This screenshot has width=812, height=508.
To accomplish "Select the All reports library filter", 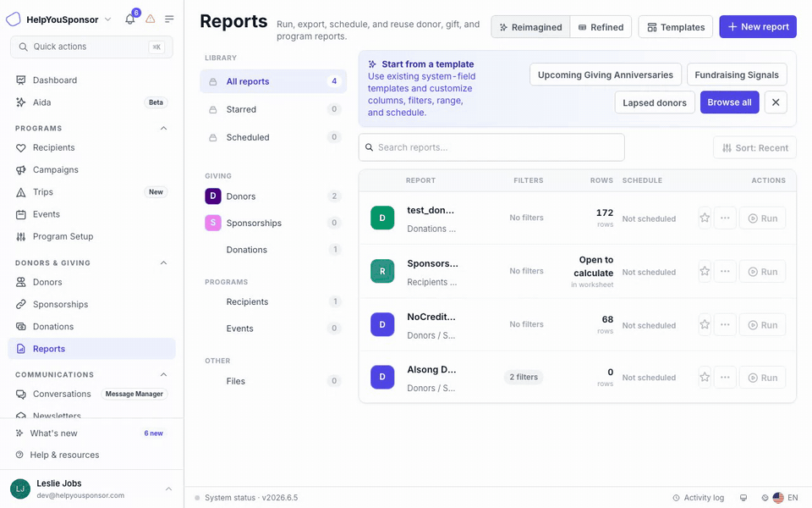I will point(273,82).
